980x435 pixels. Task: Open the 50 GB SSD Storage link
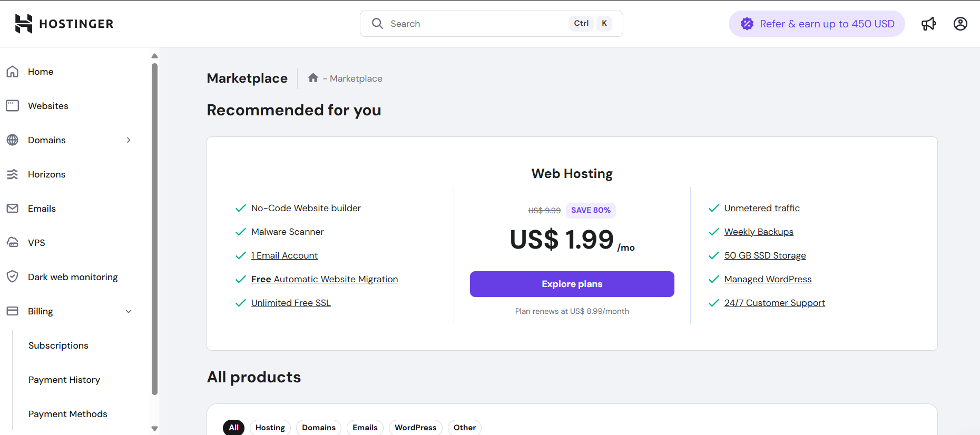coord(765,255)
